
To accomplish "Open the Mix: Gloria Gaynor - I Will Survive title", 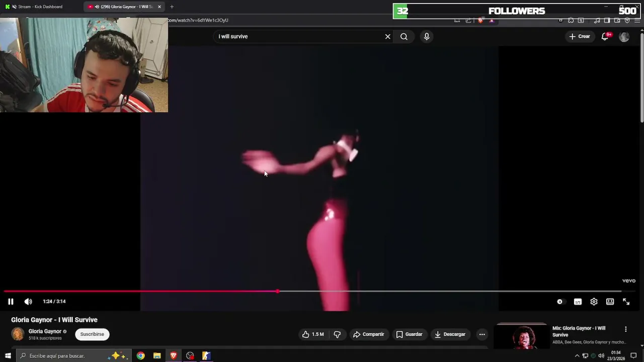I will (579, 331).
